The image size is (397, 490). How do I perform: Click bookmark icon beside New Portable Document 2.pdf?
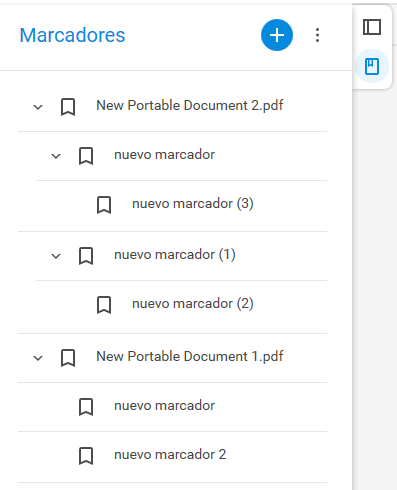pyautogui.click(x=68, y=107)
